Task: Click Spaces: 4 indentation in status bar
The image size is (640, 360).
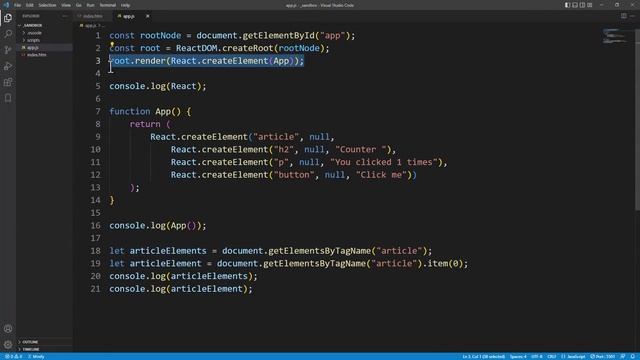Action: coord(518,357)
